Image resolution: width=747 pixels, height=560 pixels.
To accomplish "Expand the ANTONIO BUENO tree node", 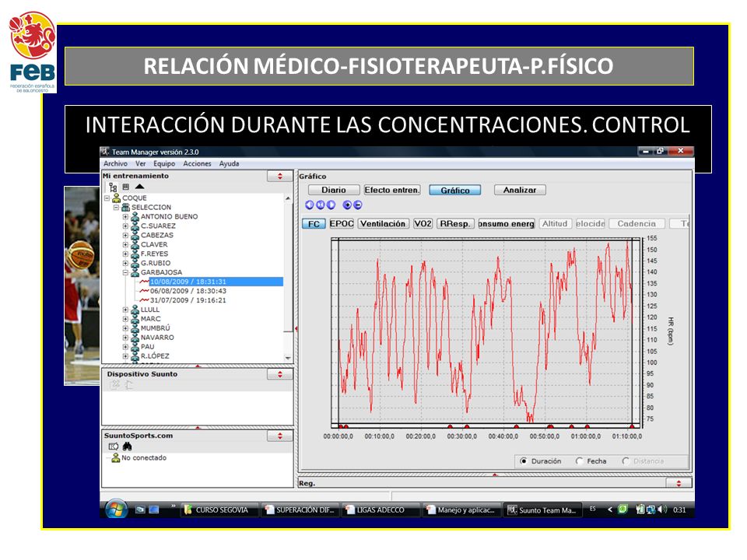I will pos(126,216).
